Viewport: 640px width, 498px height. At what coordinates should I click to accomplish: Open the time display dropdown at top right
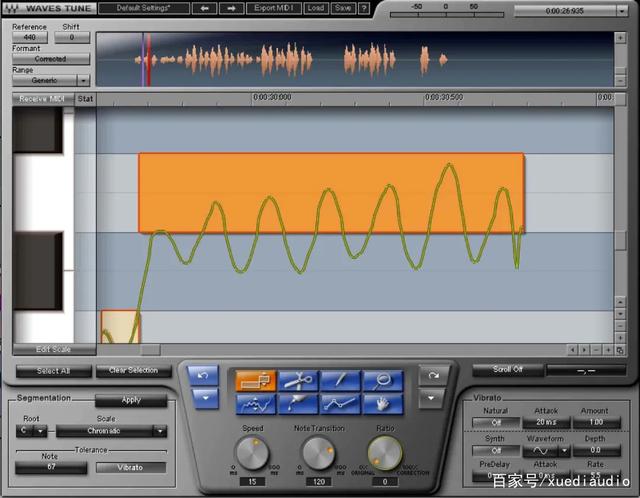coord(622,11)
